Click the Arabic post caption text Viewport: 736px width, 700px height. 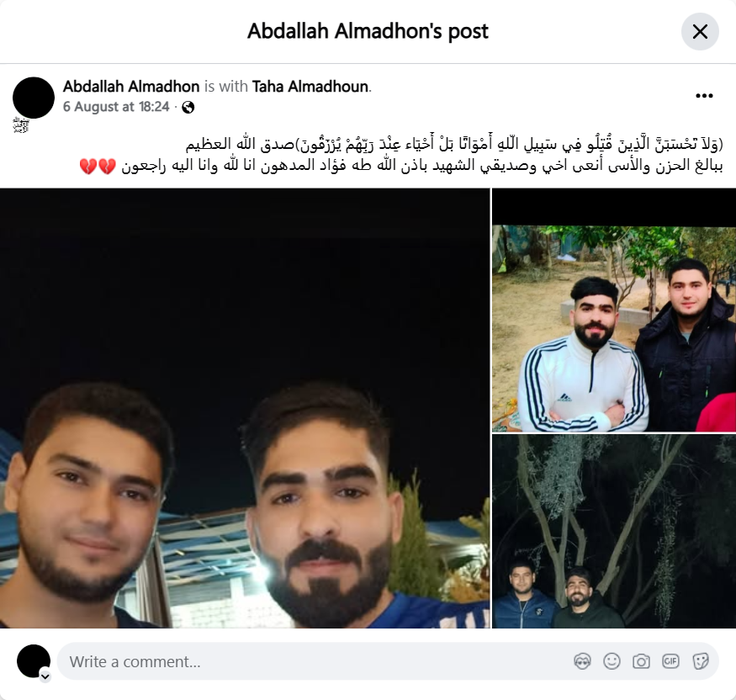(401, 155)
